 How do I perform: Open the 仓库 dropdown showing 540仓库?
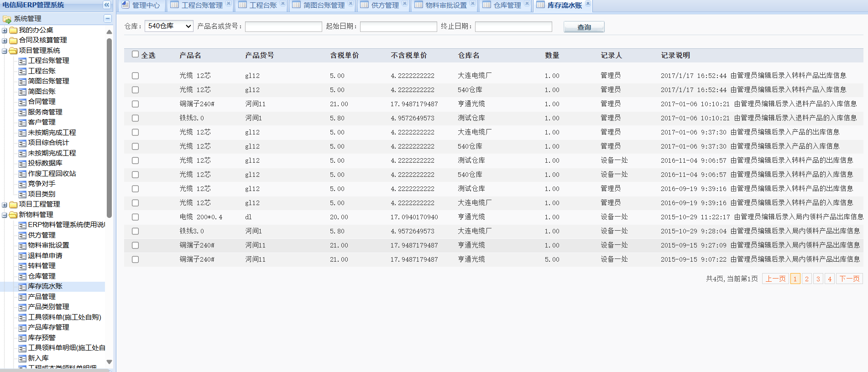pyautogui.click(x=169, y=26)
